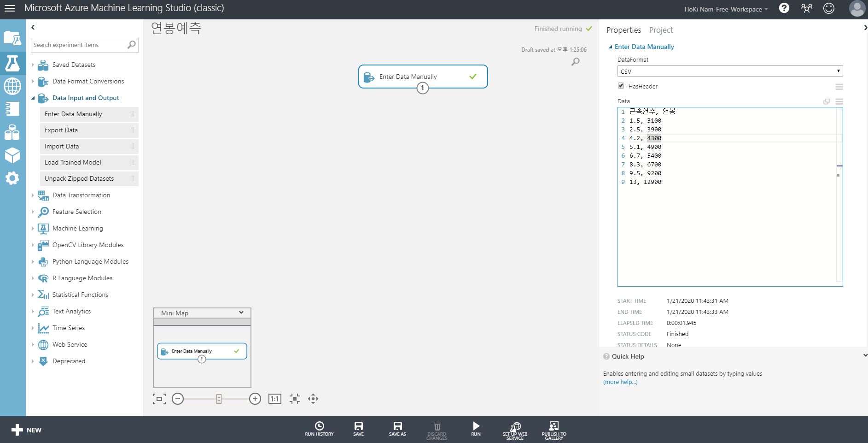This screenshot has width=868, height=443.
Task: Switch to the Project tab
Action: (x=661, y=30)
